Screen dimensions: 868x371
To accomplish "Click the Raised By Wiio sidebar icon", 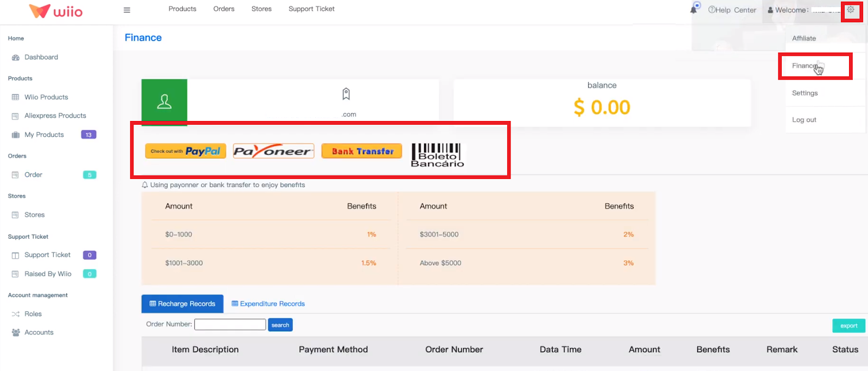I will (15, 274).
